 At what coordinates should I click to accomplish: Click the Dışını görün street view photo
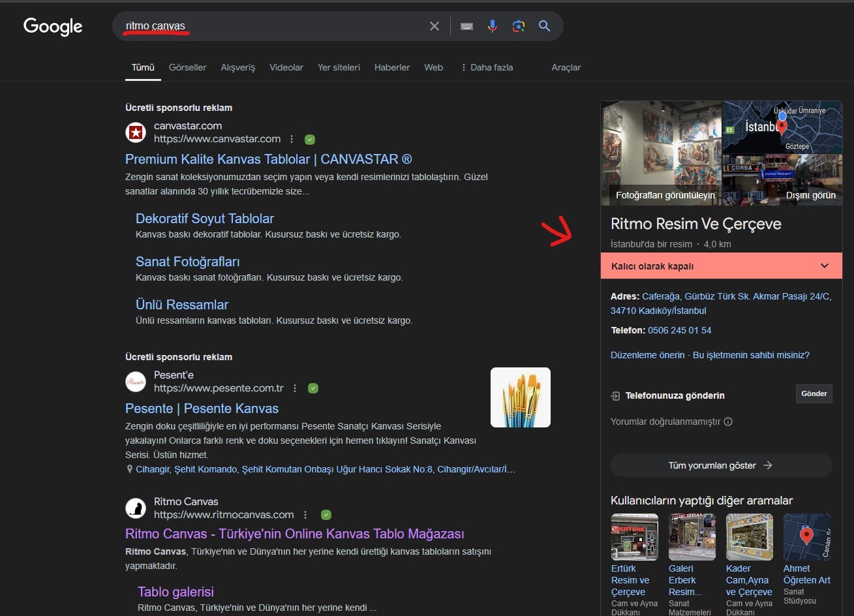pyautogui.click(x=782, y=180)
